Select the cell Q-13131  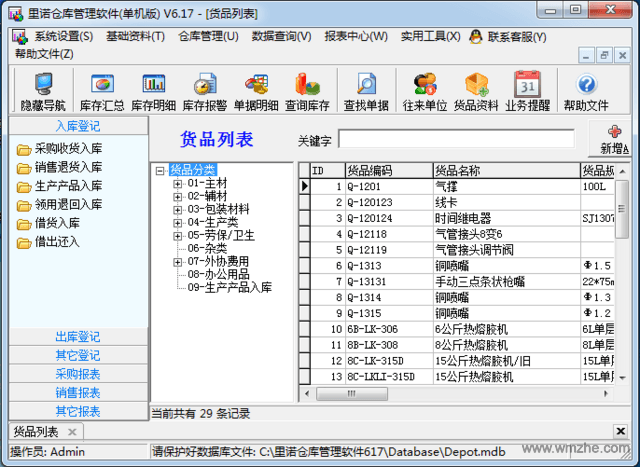pos(389,282)
